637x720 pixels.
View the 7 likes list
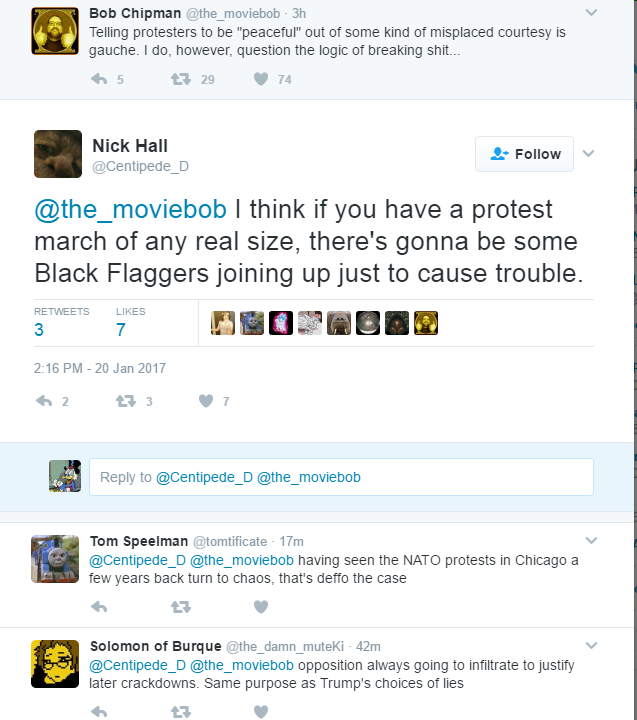point(121,330)
